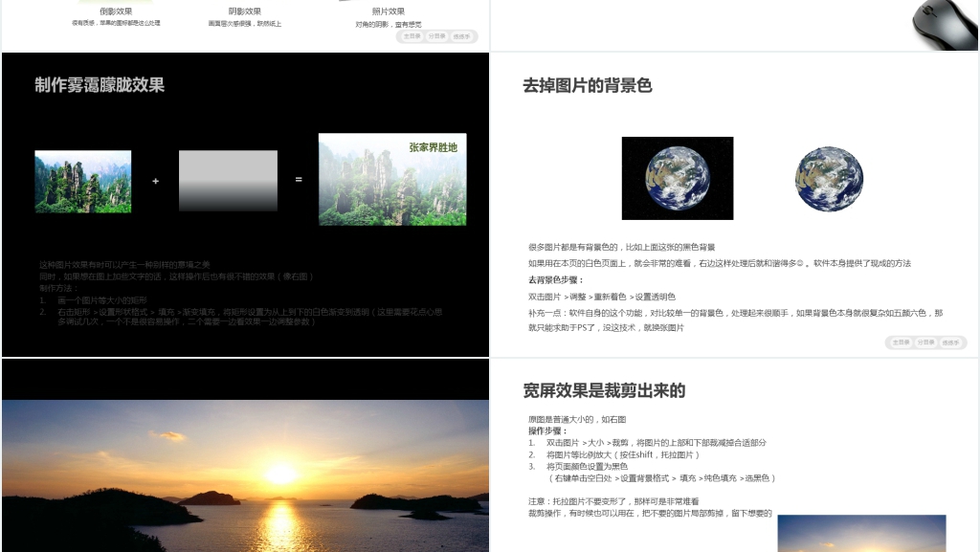Select the original Zhangjiajie mountain photo
Viewport: 980px width, 552px height.
[83, 181]
